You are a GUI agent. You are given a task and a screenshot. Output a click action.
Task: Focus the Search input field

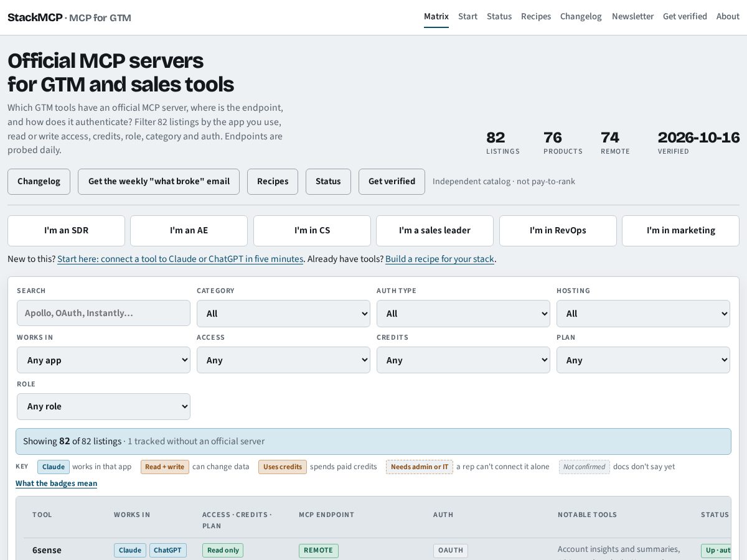pos(103,313)
